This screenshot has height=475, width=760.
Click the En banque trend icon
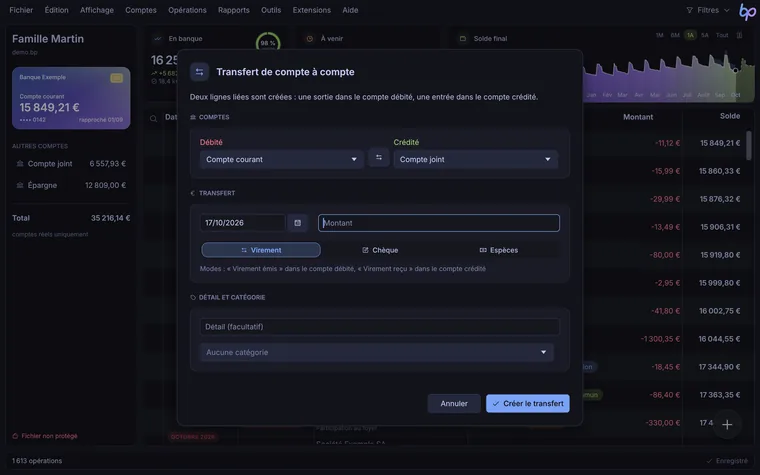[157, 39]
